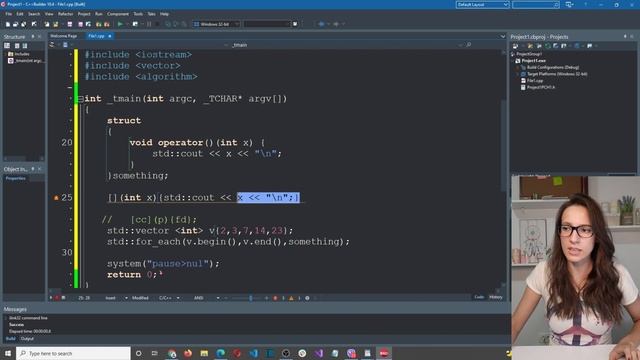Click the New file toolbar icon
The width and height of the screenshot is (640, 360).
(8, 24)
